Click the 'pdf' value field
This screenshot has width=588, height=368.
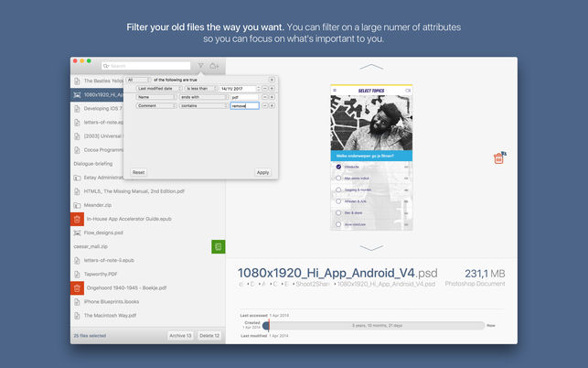point(244,97)
